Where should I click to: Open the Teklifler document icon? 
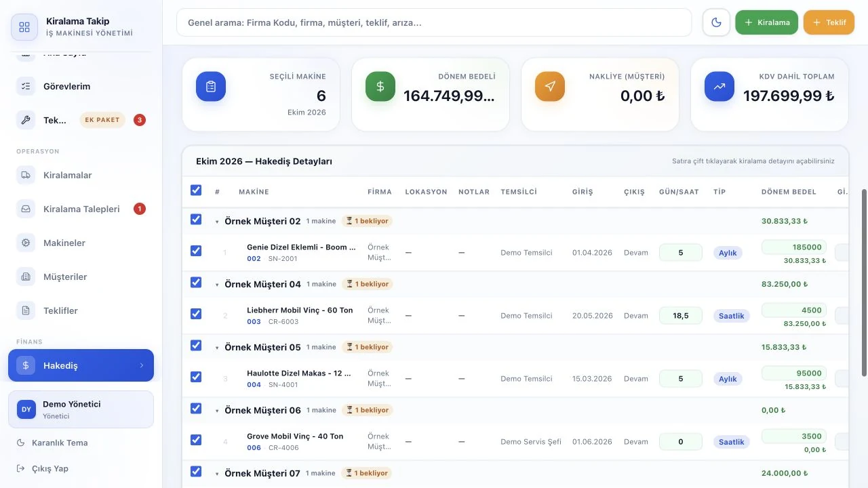[x=26, y=310]
